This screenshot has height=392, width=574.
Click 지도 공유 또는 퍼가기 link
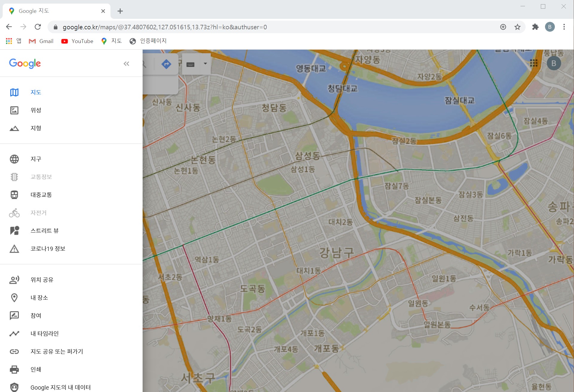pos(57,352)
